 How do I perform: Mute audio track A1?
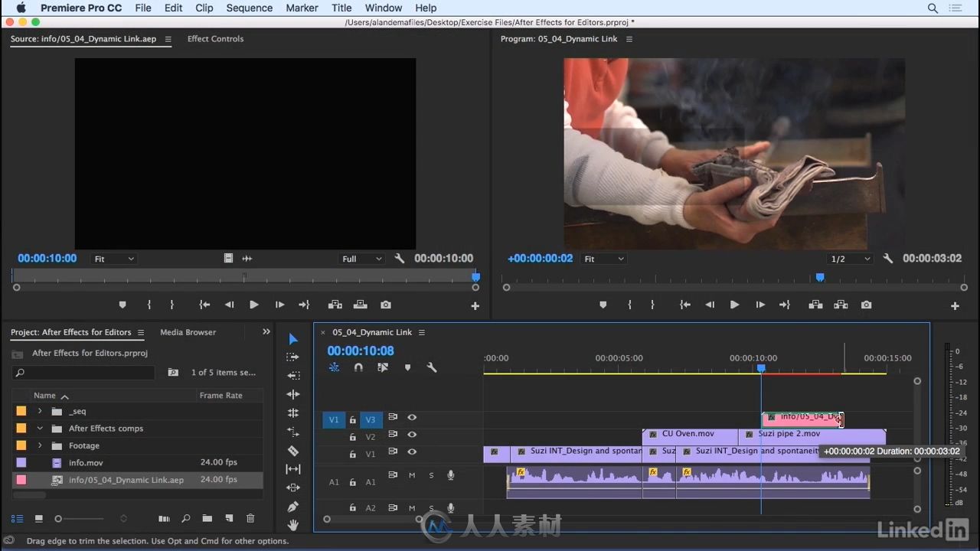point(411,475)
